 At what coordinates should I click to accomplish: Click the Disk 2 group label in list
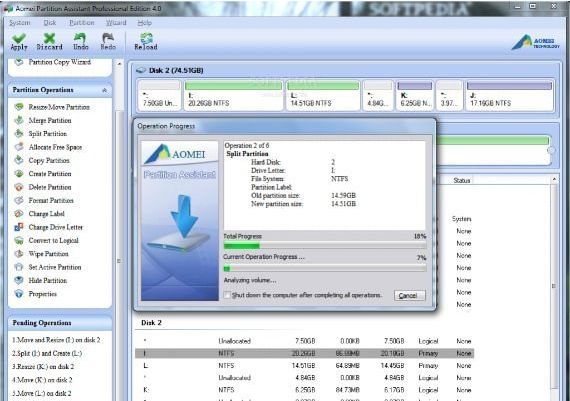[x=151, y=323]
